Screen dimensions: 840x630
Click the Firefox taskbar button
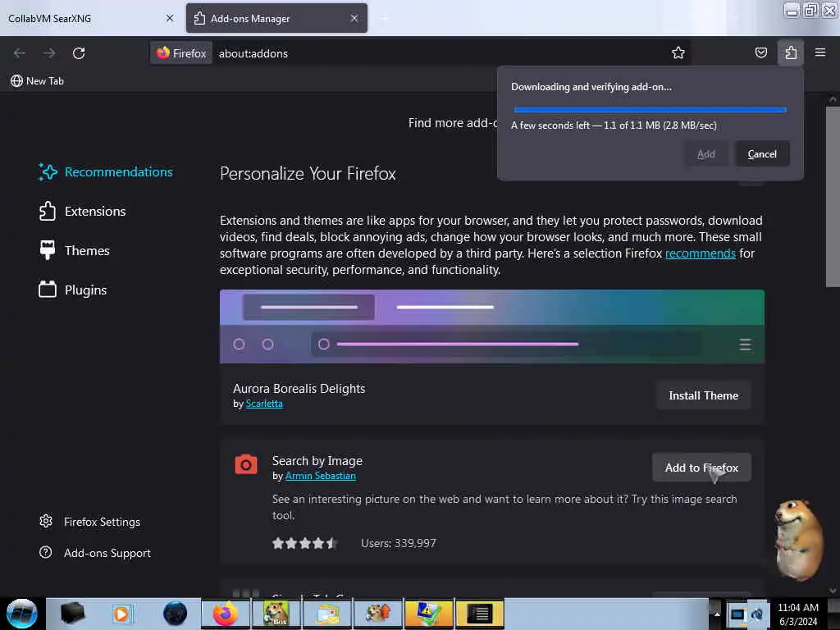click(226, 614)
